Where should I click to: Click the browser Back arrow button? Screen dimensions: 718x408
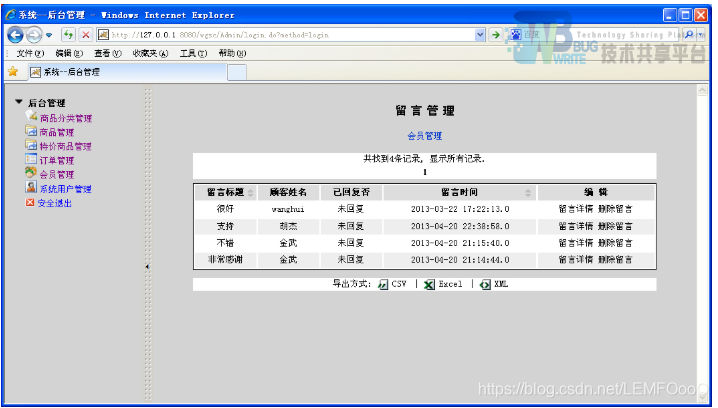15,35
